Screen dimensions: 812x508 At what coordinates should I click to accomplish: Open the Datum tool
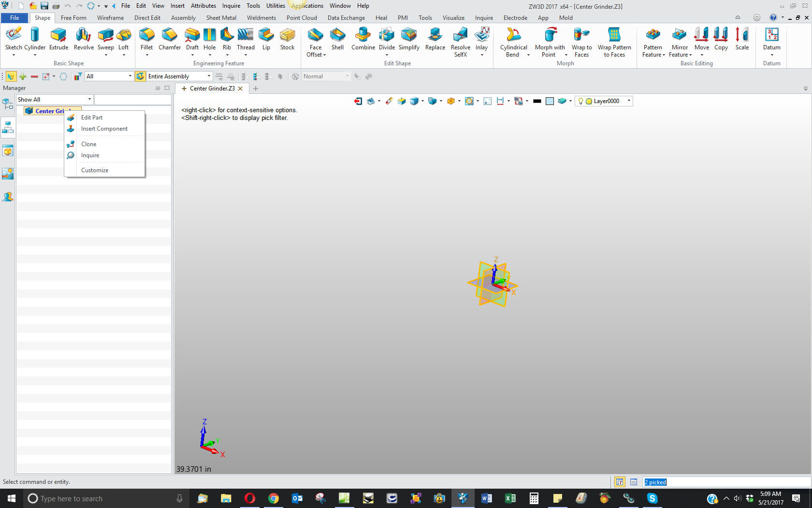point(771,39)
